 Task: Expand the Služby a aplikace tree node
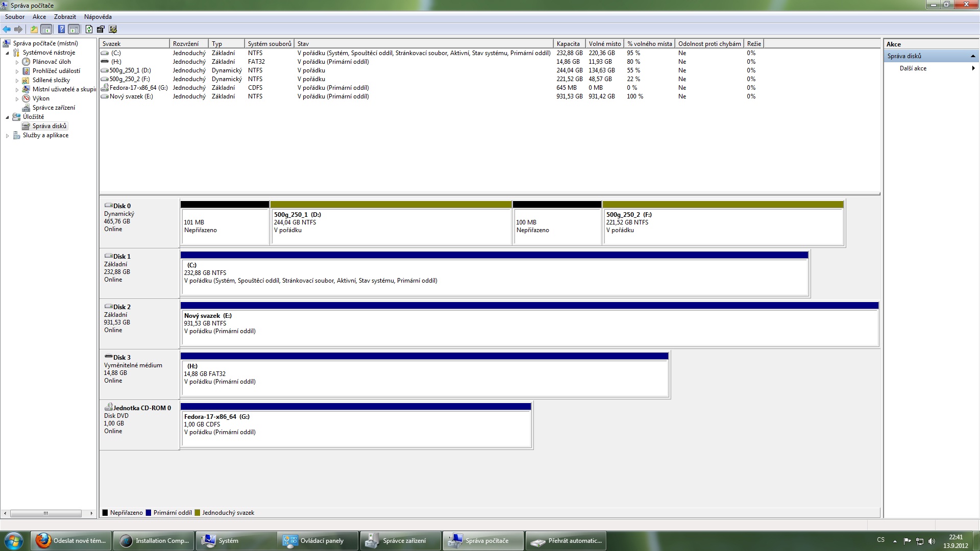(7, 136)
